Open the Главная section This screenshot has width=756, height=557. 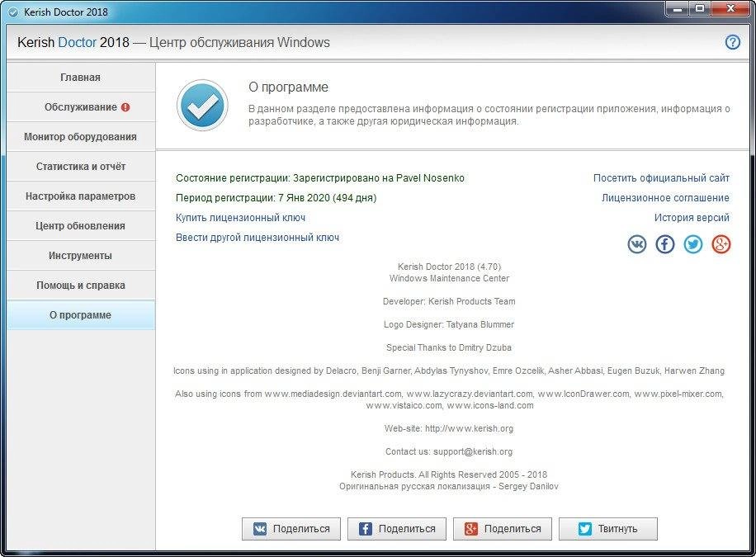tap(81, 78)
